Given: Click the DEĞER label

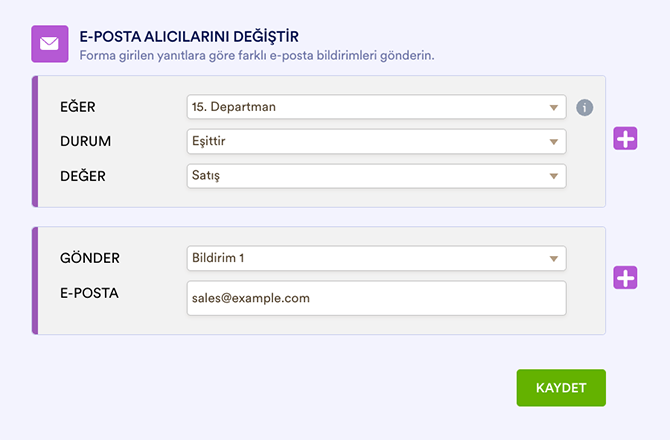Looking at the screenshot, I should (x=83, y=176).
